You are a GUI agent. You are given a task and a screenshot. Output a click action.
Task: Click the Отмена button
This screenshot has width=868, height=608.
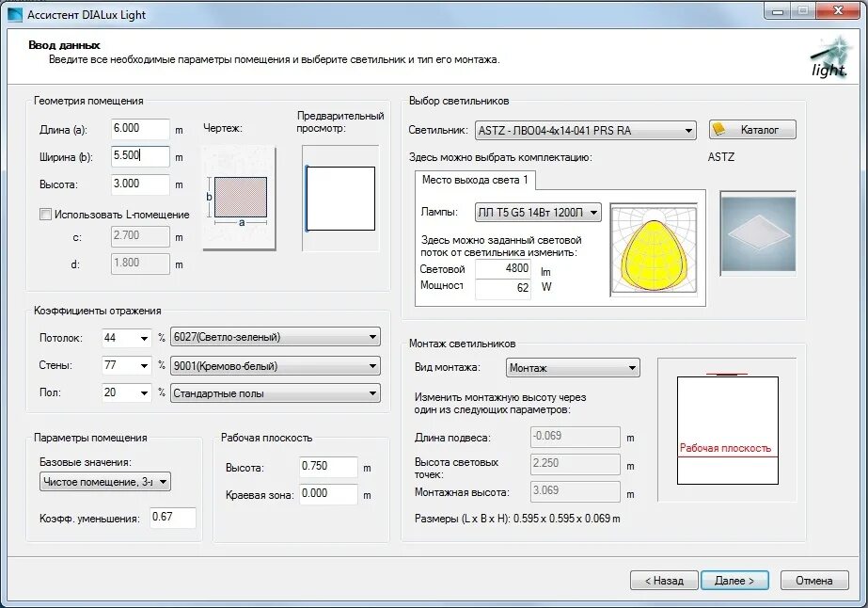click(x=814, y=581)
